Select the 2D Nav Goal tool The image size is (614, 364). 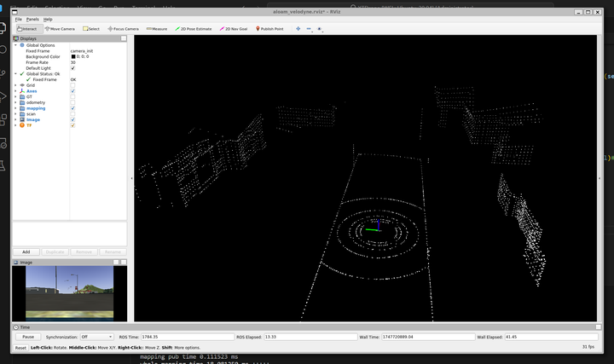pos(234,28)
